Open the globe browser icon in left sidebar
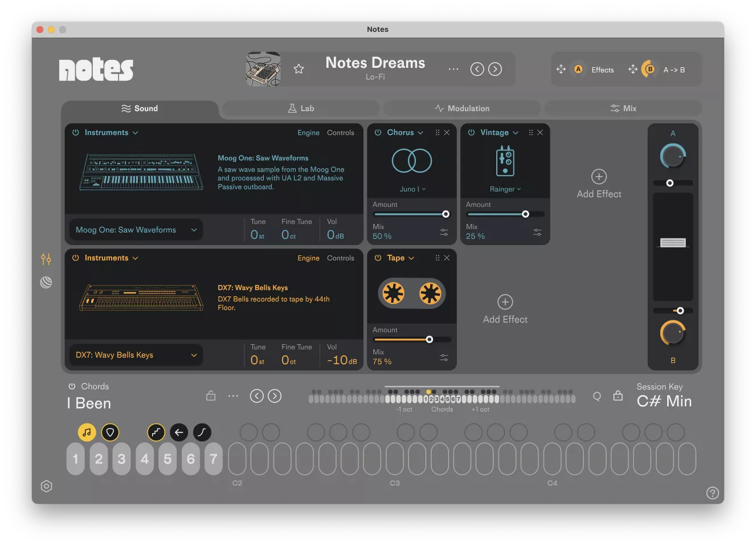 tap(46, 282)
